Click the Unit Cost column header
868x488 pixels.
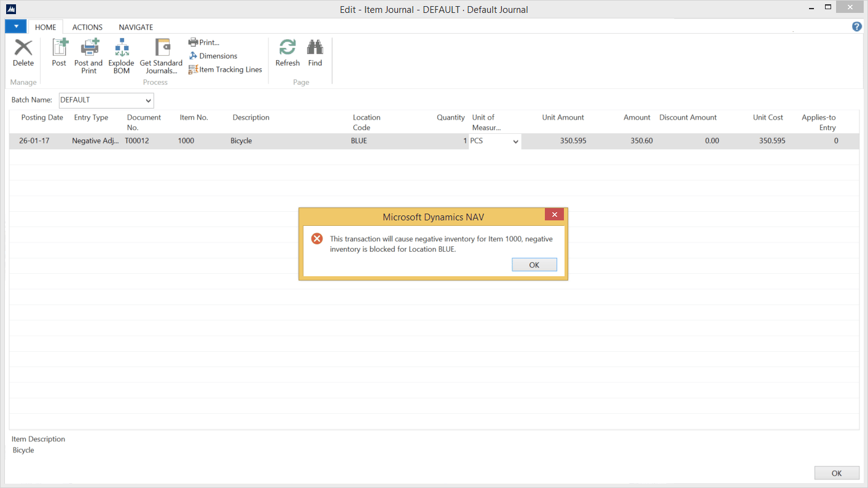[x=768, y=117]
